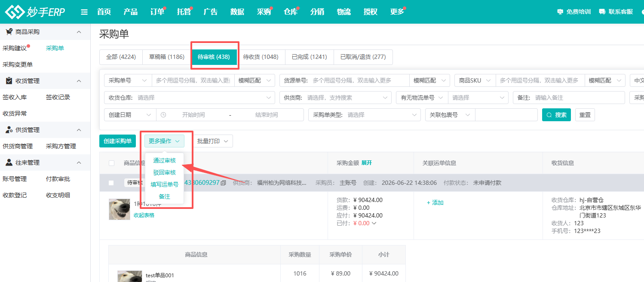Image resolution: width=644 pixels, height=282 pixels.
Task: Open the 创建日期 date-type dropdown
Action: tap(130, 115)
